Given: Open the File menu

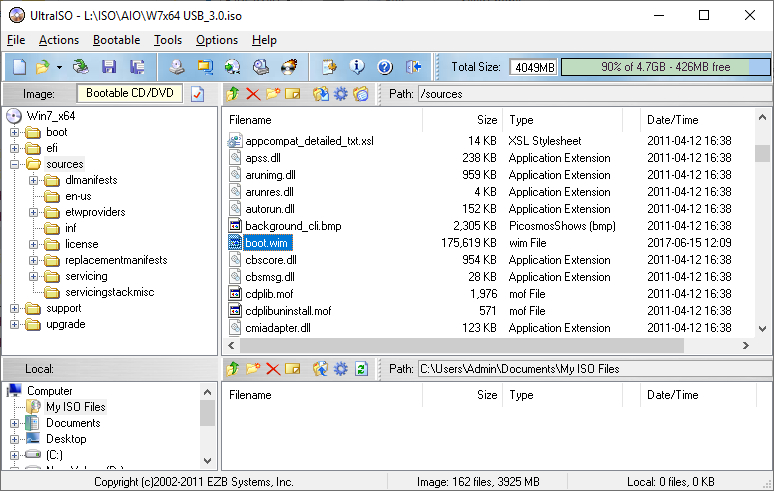Looking at the screenshot, I should 16,40.
